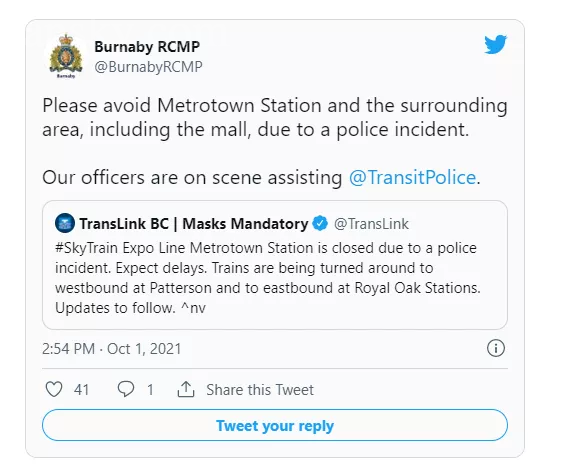This screenshot has height=468, width=573.
Task: Click the main tweet text about Metrotown
Action: [275, 117]
